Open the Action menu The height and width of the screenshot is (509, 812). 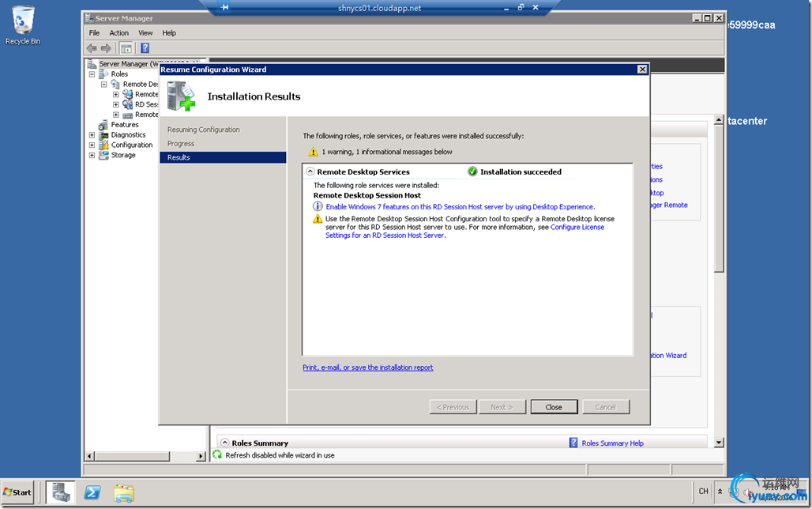[118, 32]
